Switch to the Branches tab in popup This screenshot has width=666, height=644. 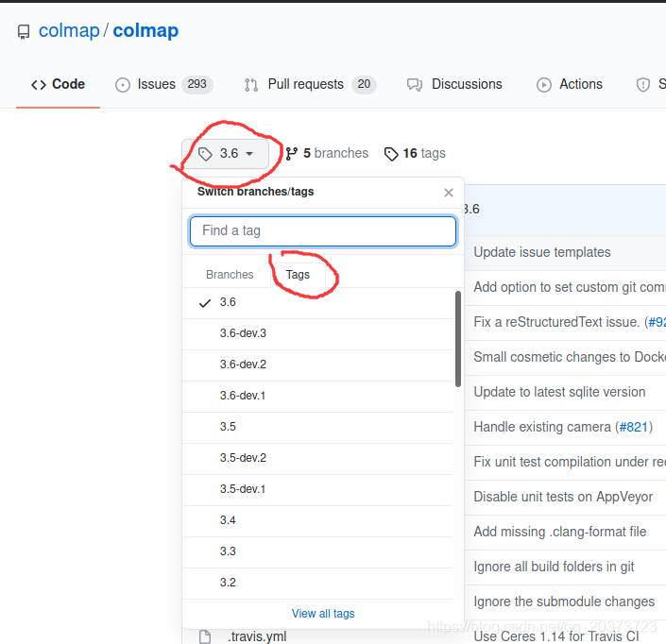coord(230,275)
